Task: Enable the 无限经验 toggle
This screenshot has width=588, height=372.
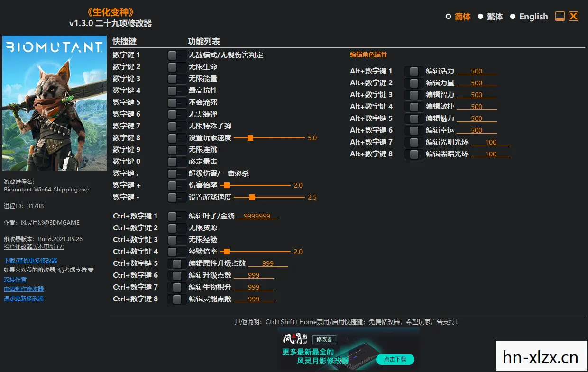Action: [176, 240]
